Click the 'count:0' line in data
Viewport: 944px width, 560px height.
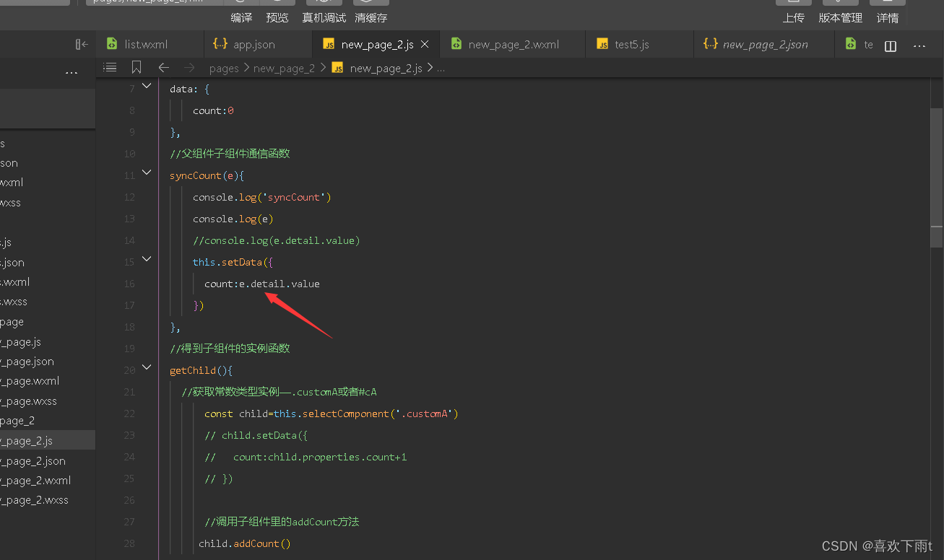click(213, 110)
